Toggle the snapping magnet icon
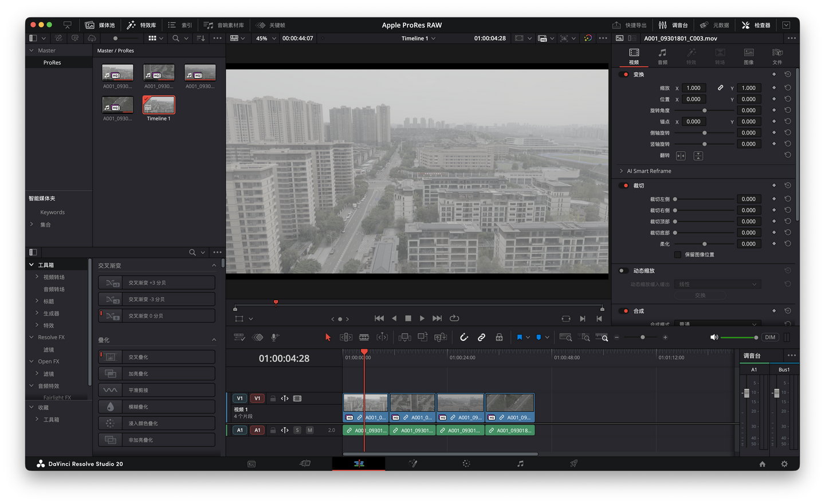This screenshot has height=504, width=825. tap(464, 337)
